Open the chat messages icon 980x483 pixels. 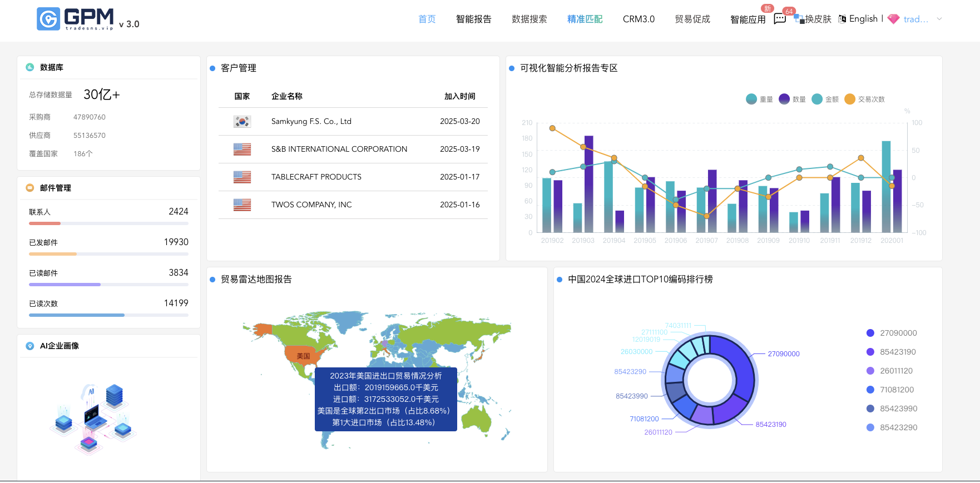[780, 19]
